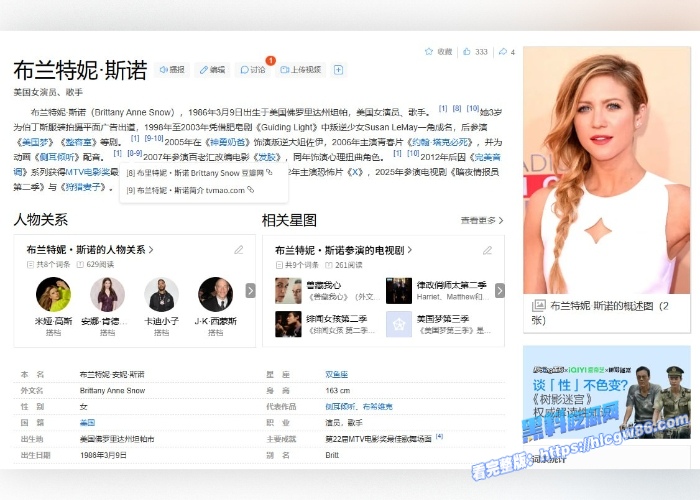Click the 1986年3月9日 birth date value
This screenshot has height=500, width=700.
click(x=103, y=455)
